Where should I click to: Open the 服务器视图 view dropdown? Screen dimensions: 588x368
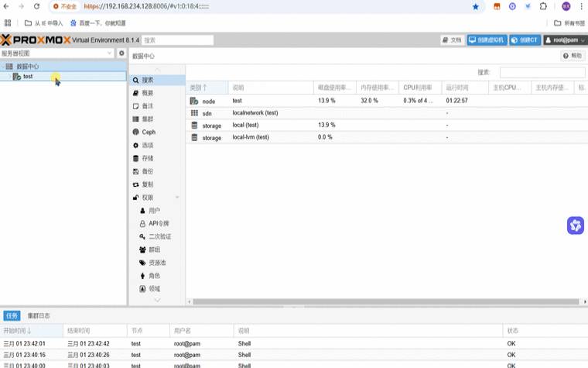(57, 53)
